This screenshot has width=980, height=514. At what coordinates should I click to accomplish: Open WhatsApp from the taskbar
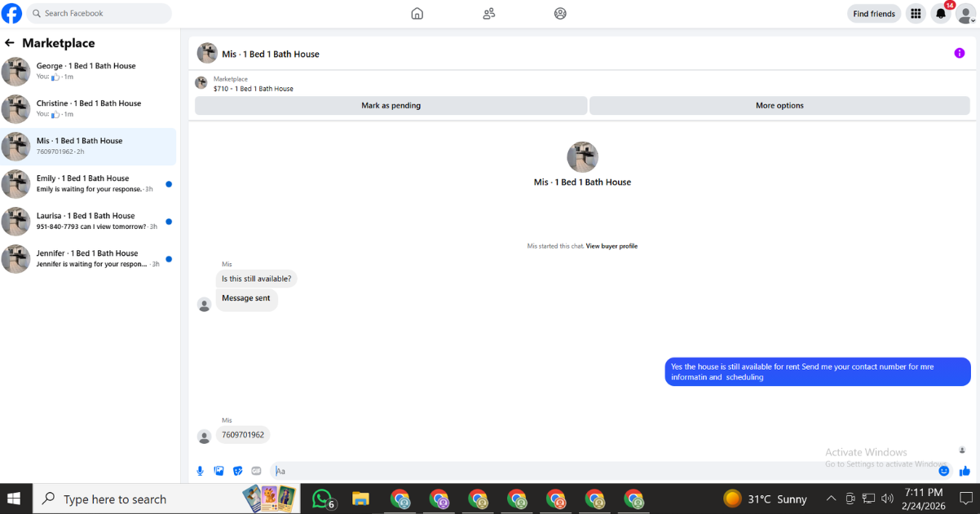click(x=323, y=499)
